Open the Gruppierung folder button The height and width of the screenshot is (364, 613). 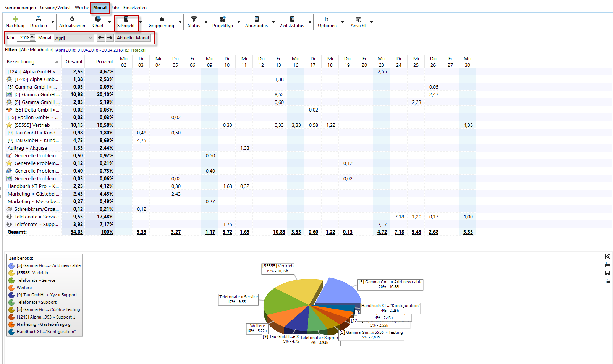tap(161, 19)
